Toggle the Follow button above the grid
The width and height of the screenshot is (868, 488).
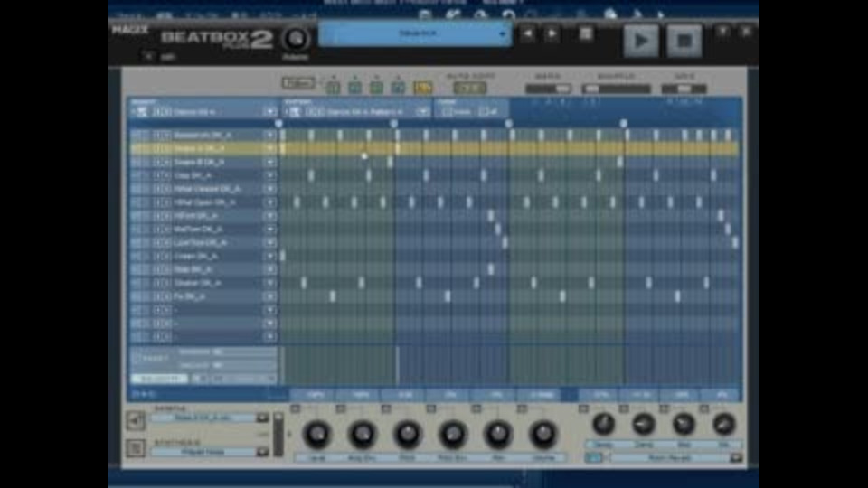[x=298, y=83]
